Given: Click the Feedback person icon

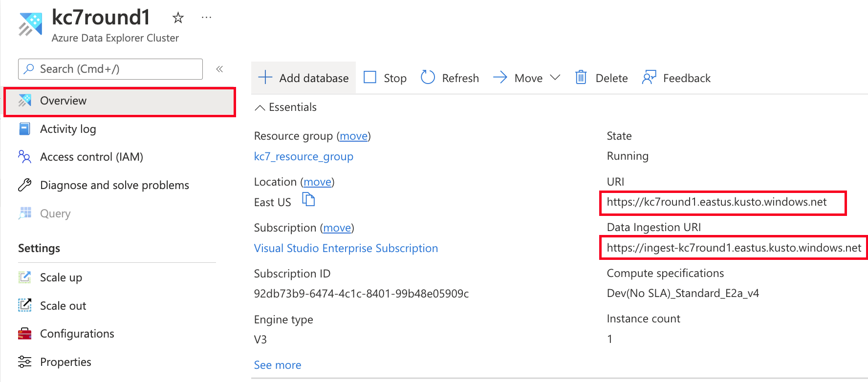Looking at the screenshot, I should click(x=649, y=77).
